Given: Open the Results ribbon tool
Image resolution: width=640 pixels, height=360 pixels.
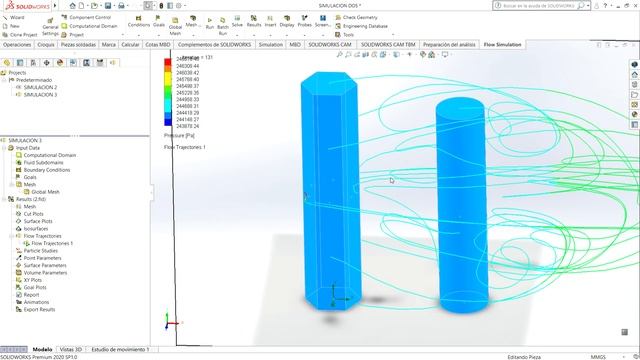Looking at the screenshot, I should click(253, 22).
